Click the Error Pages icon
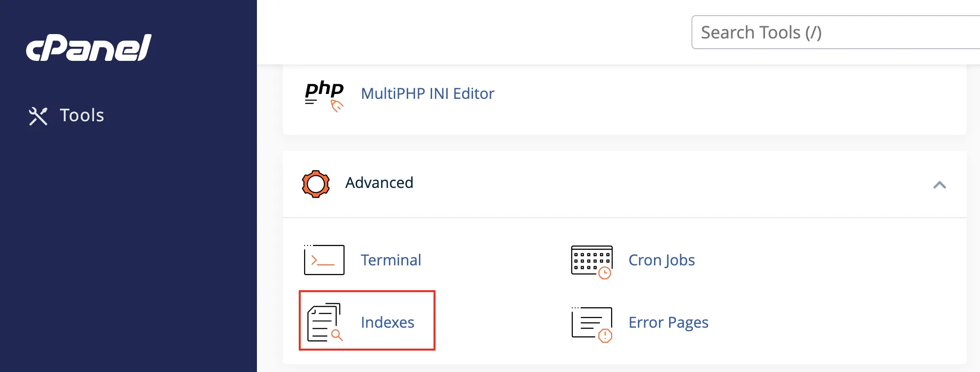980x372 pixels. [591, 322]
